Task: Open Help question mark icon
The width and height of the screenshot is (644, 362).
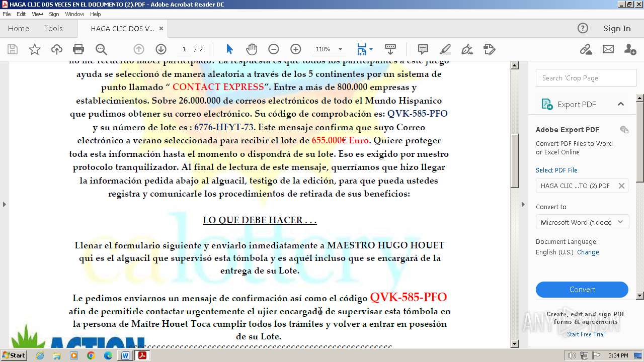Action: tap(583, 29)
